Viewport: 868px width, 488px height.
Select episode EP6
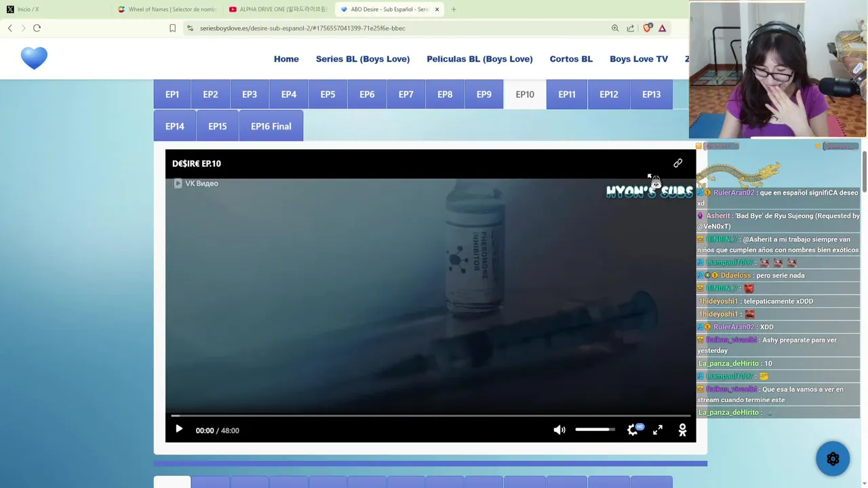coord(367,94)
